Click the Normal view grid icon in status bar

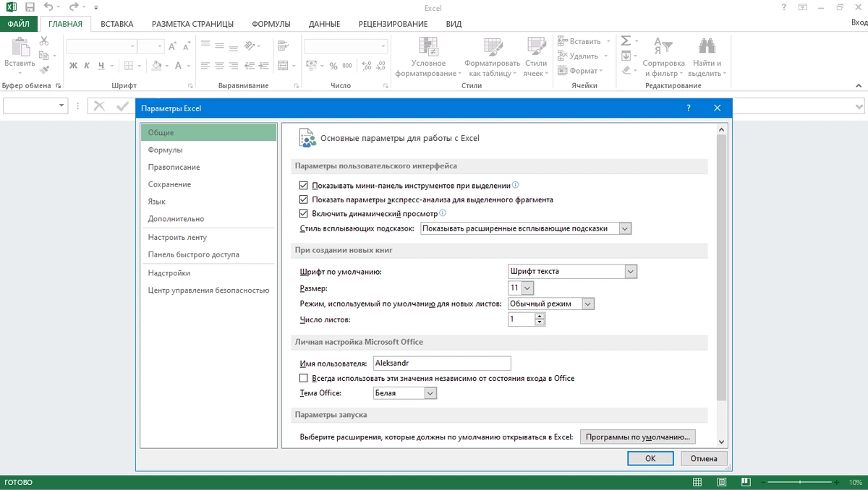(697, 482)
